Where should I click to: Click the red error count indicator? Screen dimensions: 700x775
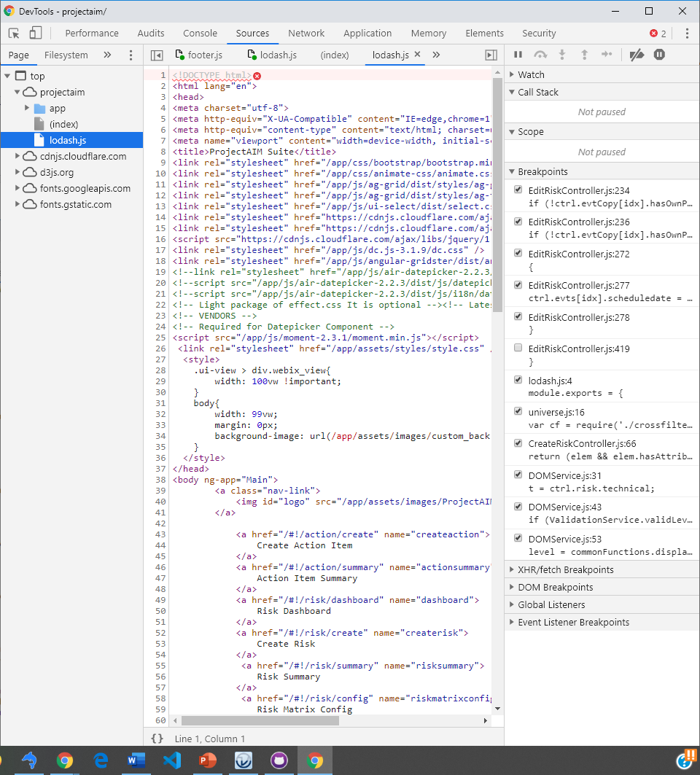click(x=658, y=33)
